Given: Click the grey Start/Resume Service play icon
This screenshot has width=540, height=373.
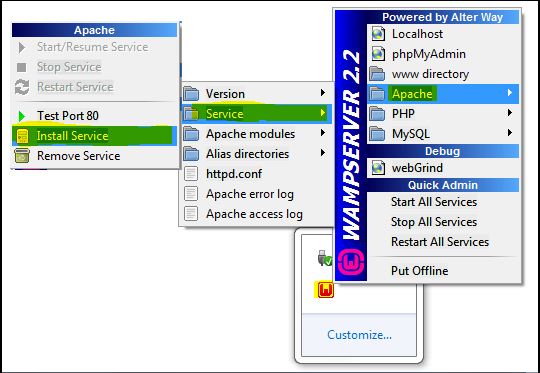Looking at the screenshot, I should click(22, 48).
